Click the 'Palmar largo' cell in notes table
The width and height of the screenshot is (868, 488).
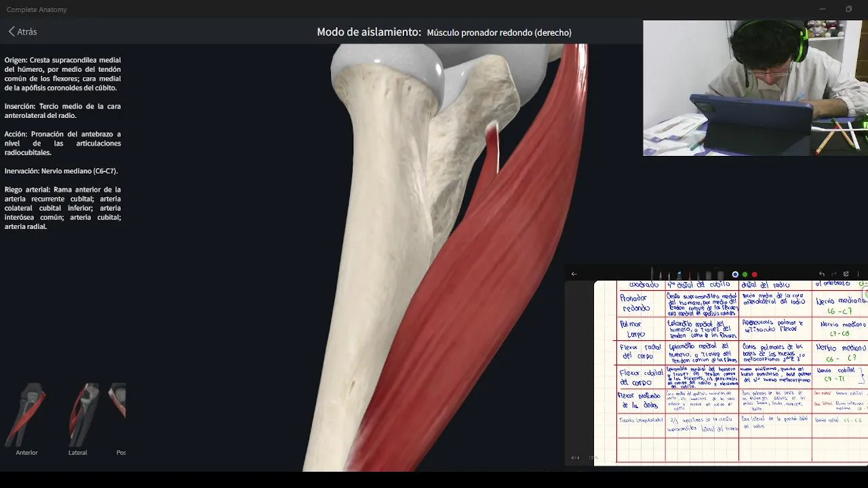pos(641,329)
